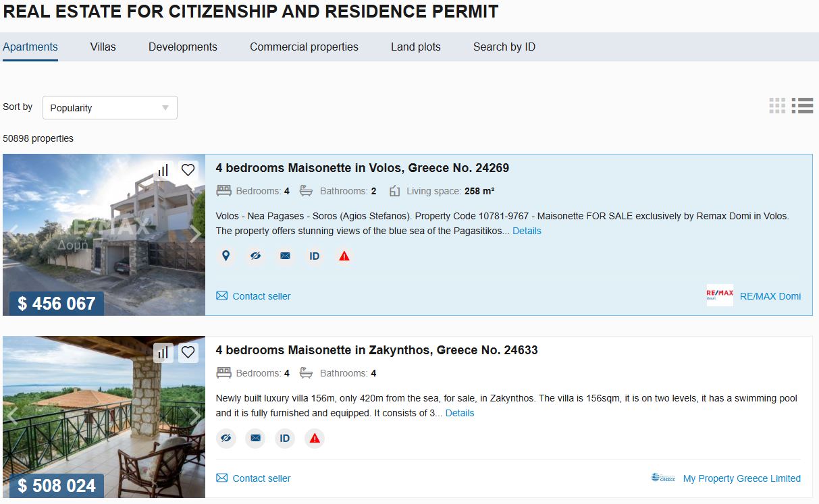
Task: Email the Zakynthos listing envelope icon
Action: coord(255,439)
